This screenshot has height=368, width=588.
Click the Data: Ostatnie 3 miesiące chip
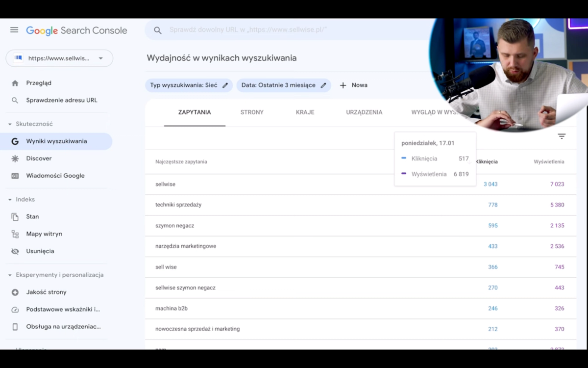[x=284, y=85]
